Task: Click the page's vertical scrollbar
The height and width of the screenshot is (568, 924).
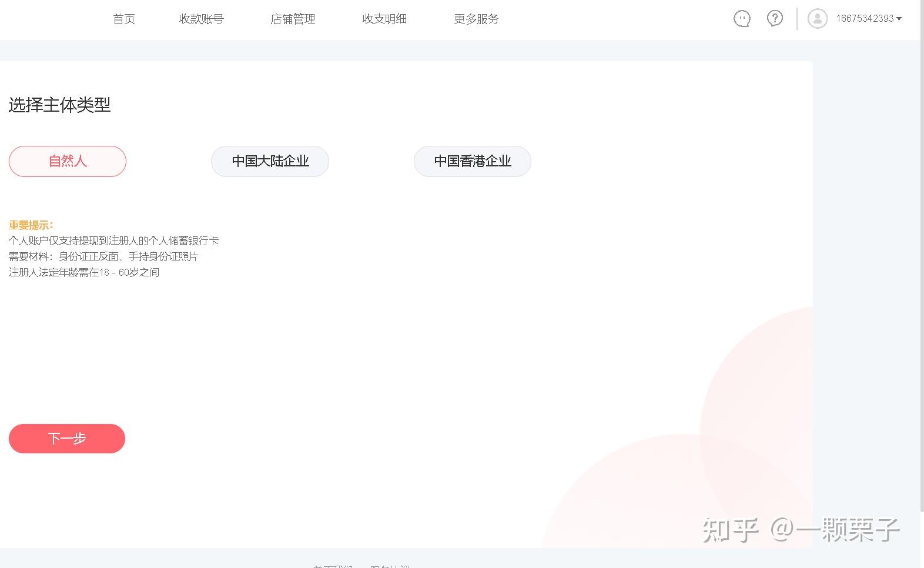Action: coord(922,255)
